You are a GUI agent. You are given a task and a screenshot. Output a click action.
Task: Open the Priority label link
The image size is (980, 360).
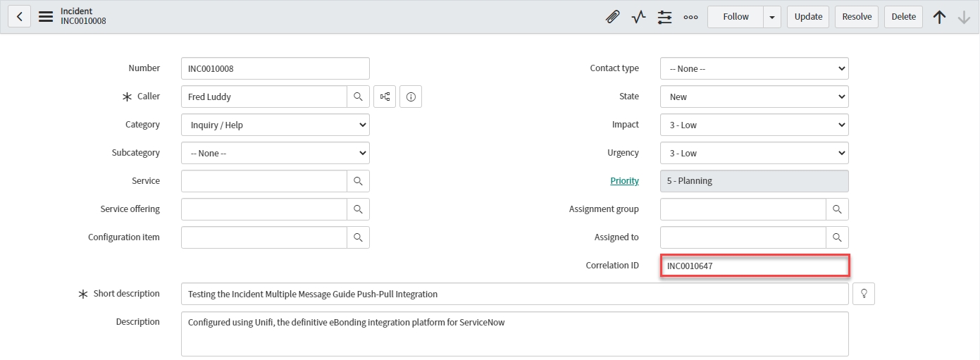click(624, 181)
